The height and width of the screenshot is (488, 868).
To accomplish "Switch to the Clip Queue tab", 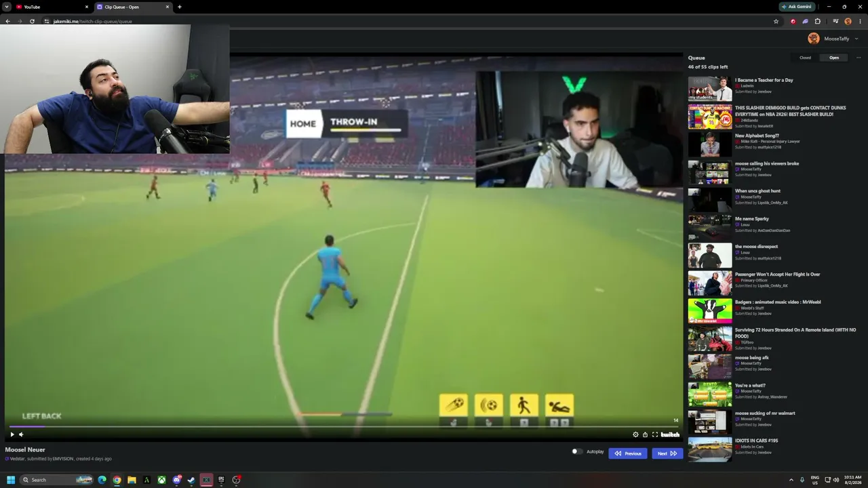I will click(133, 7).
